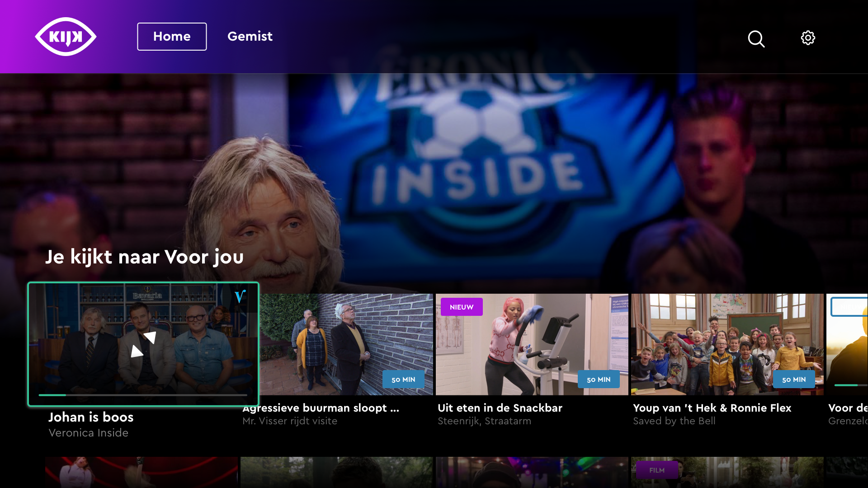Image resolution: width=868 pixels, height=488 pixels.
Task: Open Youp van 't Hek & Ronnie Flex title
Action: click(712, 408)
